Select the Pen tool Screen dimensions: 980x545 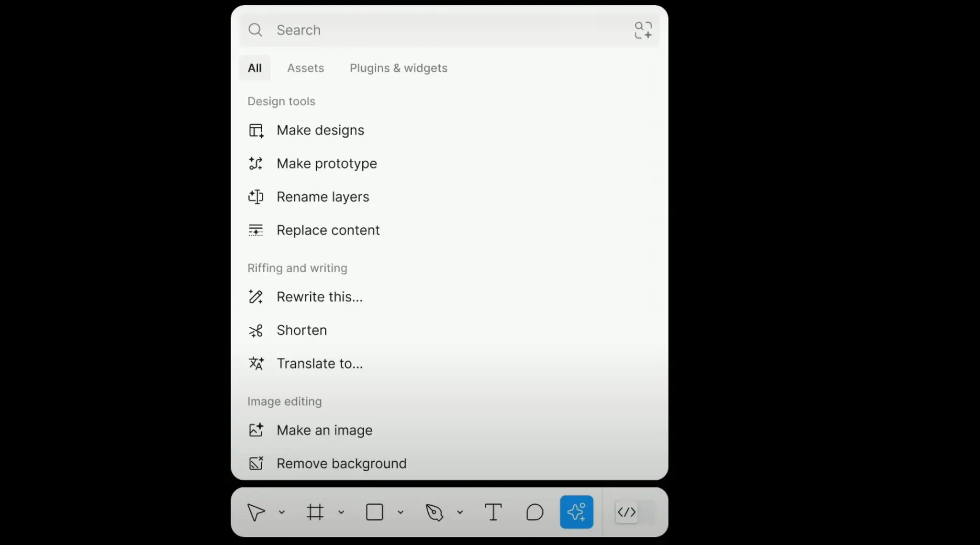point(434,512)
